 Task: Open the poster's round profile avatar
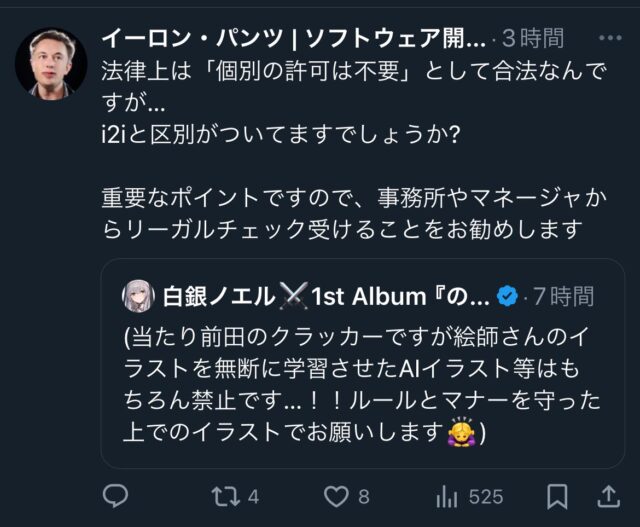(51, 64)
